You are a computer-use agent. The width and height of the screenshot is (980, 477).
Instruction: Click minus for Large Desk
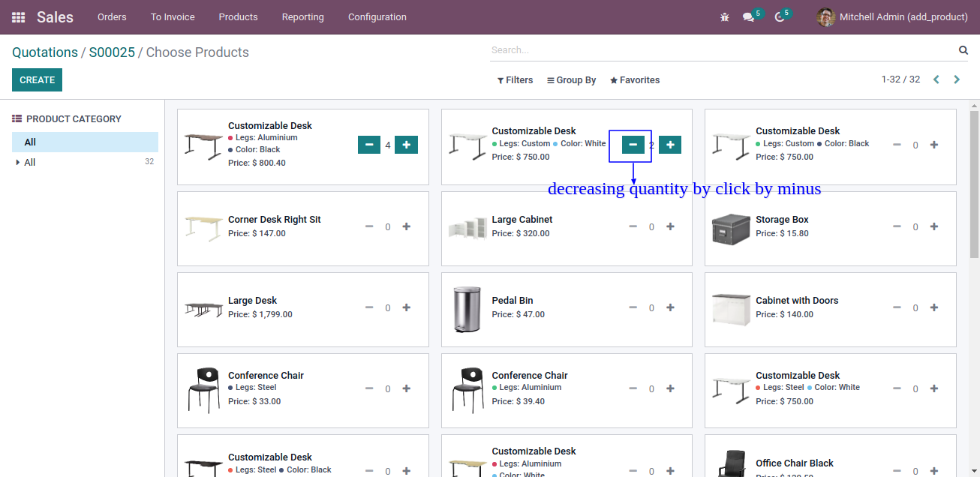coord(369,307)
